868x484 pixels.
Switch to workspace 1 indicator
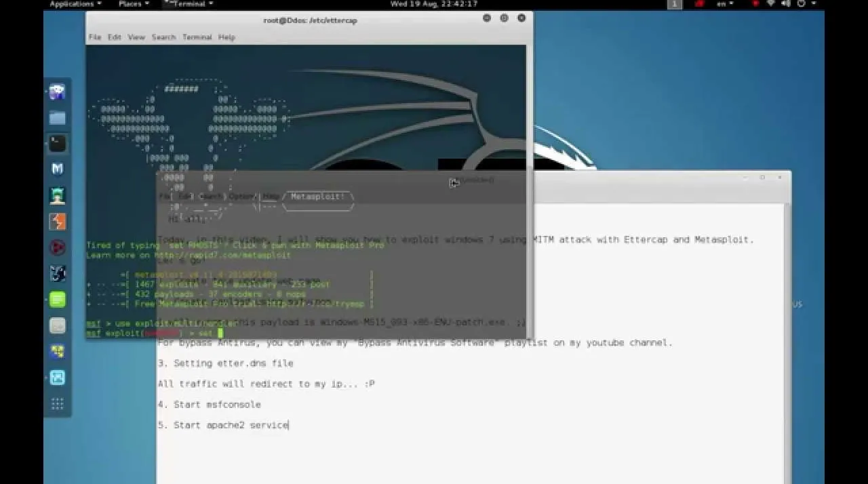coord(675,4)
